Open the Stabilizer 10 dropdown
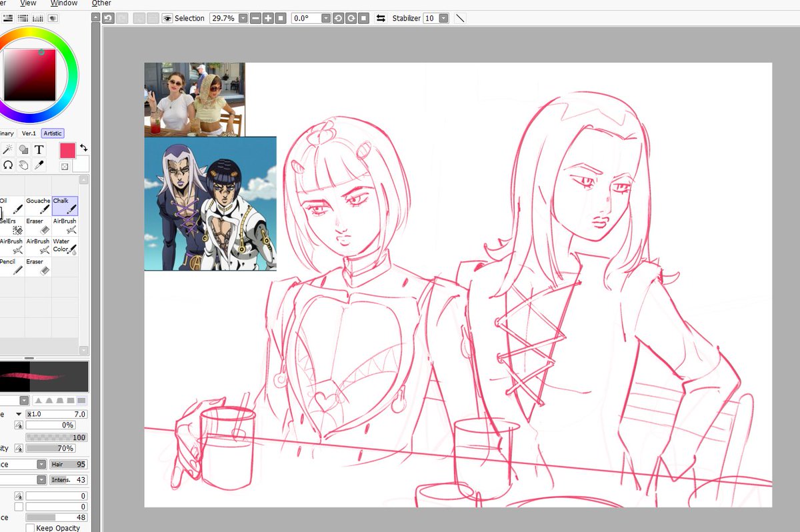The width and height of the screenshot is (800, 532). tap(444, 18)
